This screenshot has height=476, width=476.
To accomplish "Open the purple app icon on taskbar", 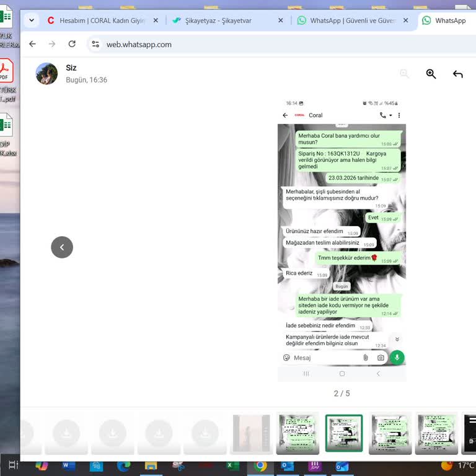I will pyautogui.click(x=315, y=465).
